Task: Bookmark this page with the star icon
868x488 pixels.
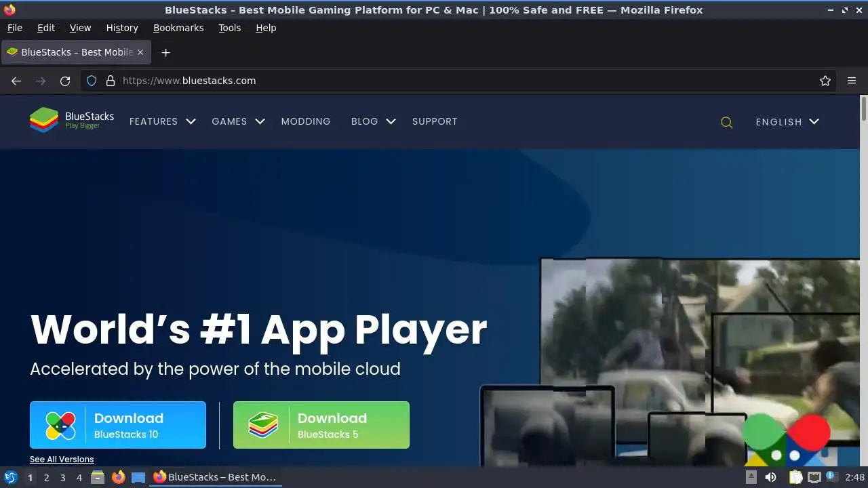Action: [x=825, y=81]
